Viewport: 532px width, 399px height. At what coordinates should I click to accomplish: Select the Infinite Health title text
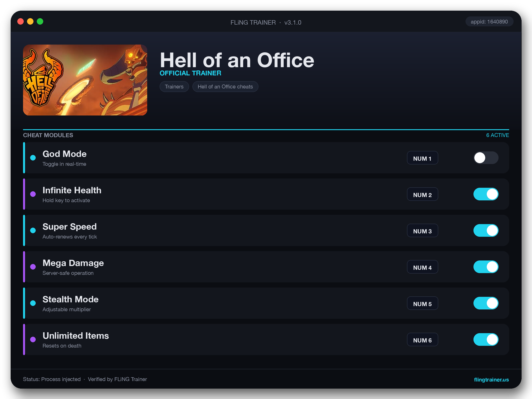pos(72,190)
